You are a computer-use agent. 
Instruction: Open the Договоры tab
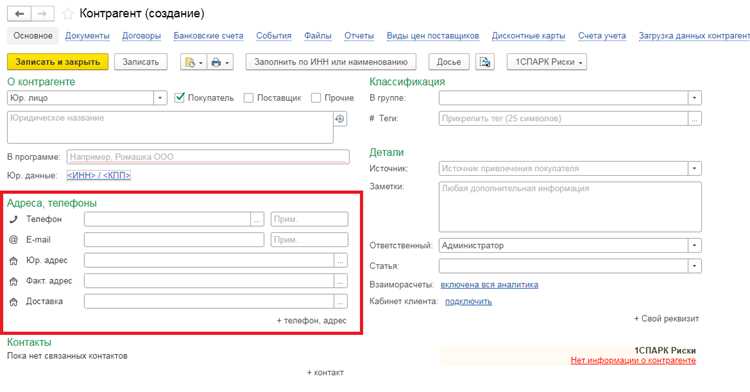141,36
